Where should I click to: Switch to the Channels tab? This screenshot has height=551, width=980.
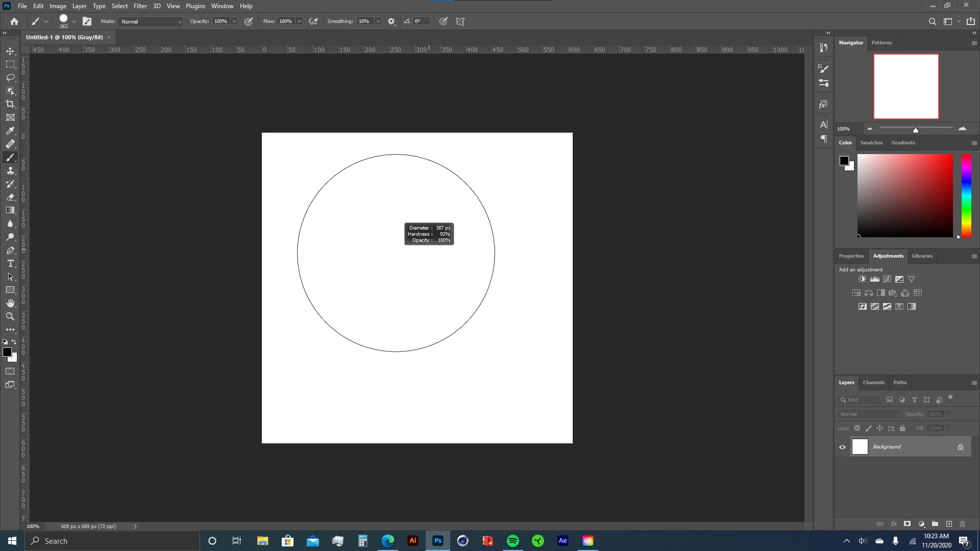[873, 382]
